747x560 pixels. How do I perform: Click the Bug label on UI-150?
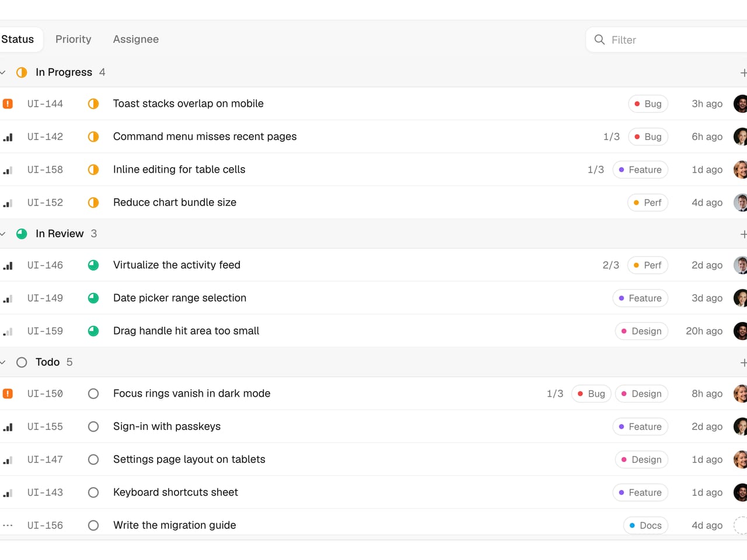591,394
